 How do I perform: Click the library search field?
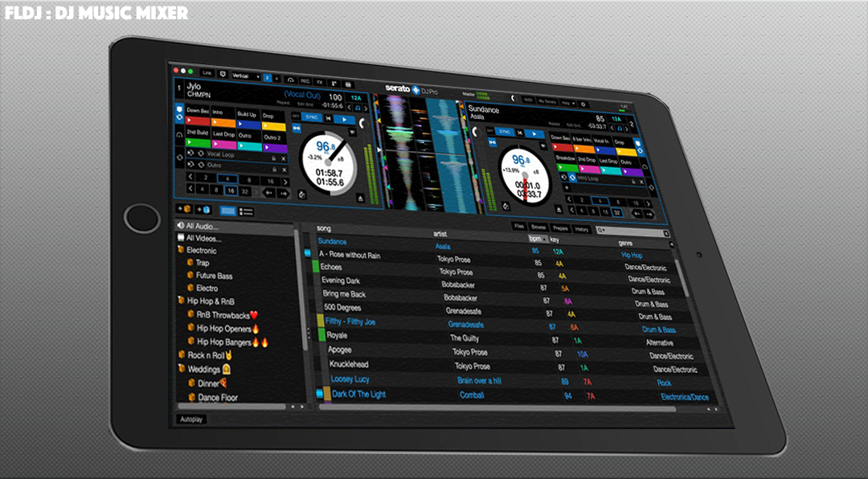pos(633,232)
